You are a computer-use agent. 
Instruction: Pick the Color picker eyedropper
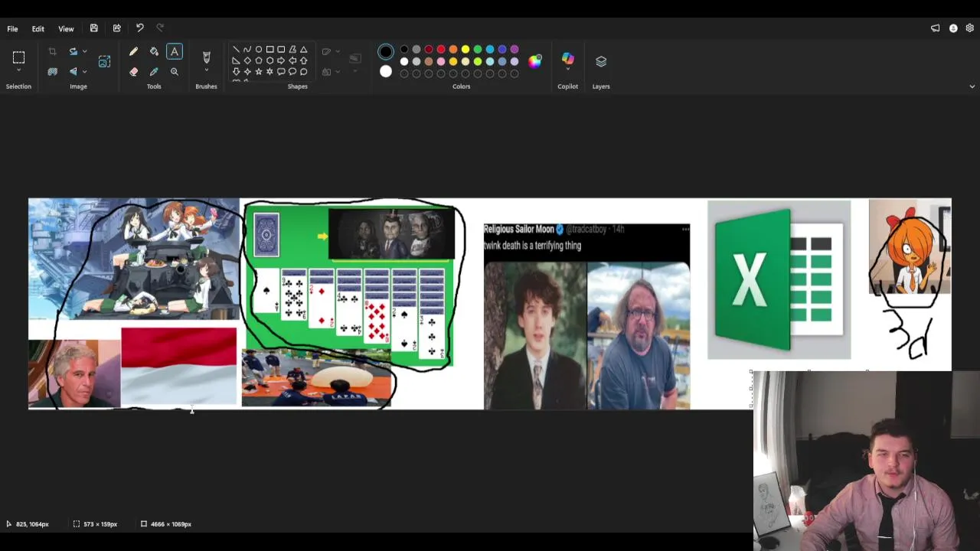coord(154,71)
